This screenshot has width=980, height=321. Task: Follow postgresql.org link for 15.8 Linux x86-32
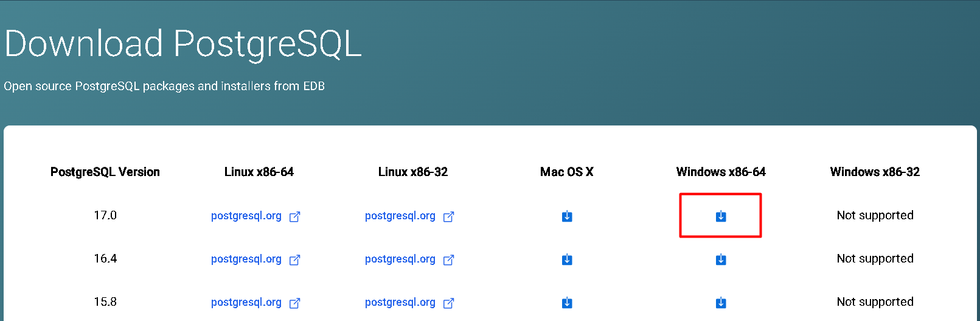pos(400,302)
